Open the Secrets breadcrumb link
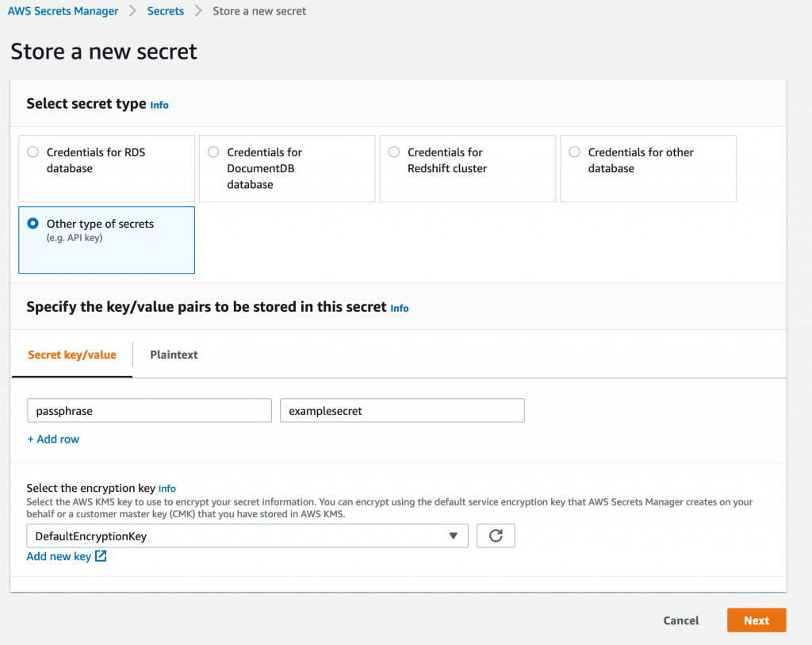This screenshot has width=812, height=645. click(x=165, y=10)
